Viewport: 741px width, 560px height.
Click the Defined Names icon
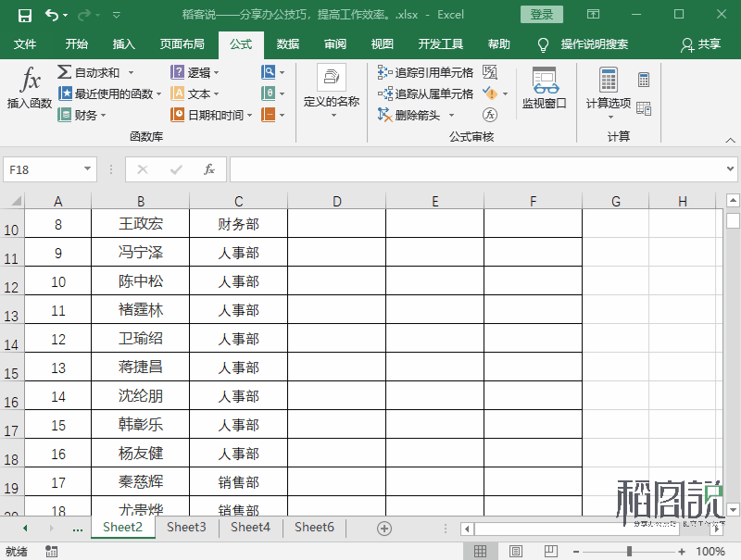pyautogui.click(x=332, y=77)
